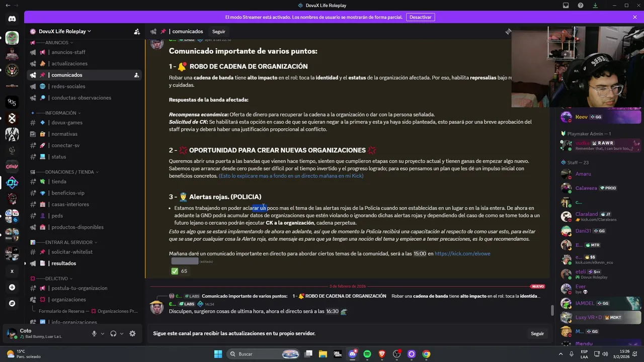The height and width of the screenshot is (362, 644).
Task: Mute the microphone in user panel
Action: coord(94,333)
